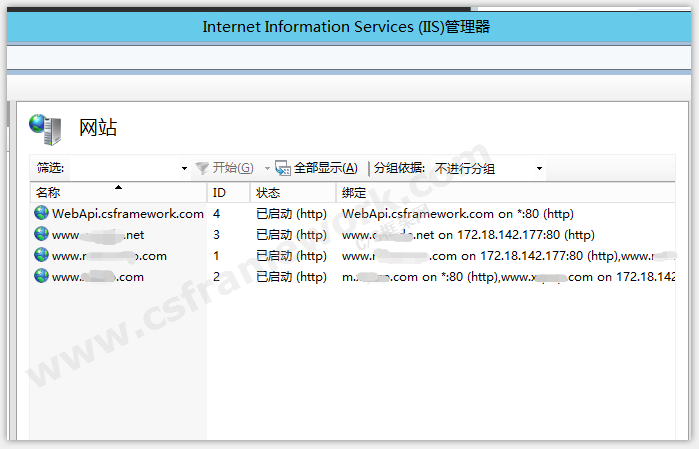The width and height of the screenshot is (699, 449).
Task: Expand the arrow right of 开始(G)
Action: 267,169
